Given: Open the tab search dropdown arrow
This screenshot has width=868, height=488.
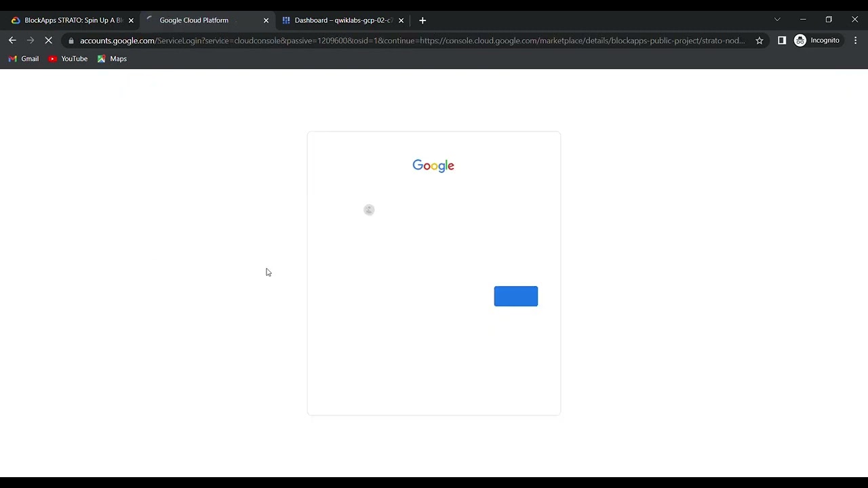Looking at the screenshot, I should (x=777, y=20).
